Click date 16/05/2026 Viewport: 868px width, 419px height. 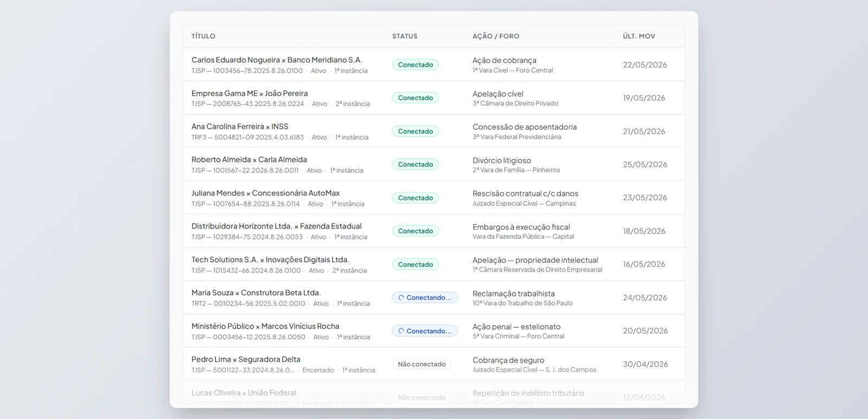pyautogui.click(x=644, y=264)
